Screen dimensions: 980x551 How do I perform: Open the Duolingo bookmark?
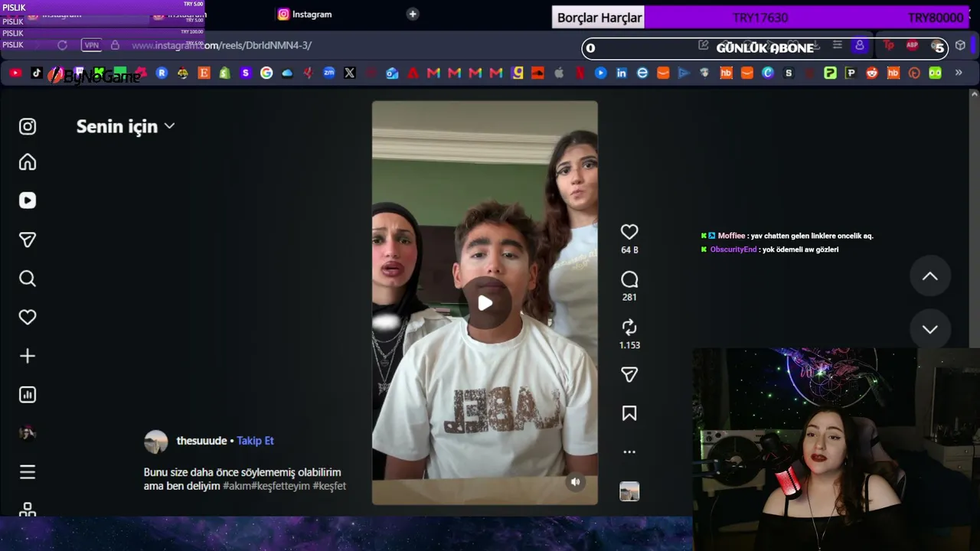935,73
